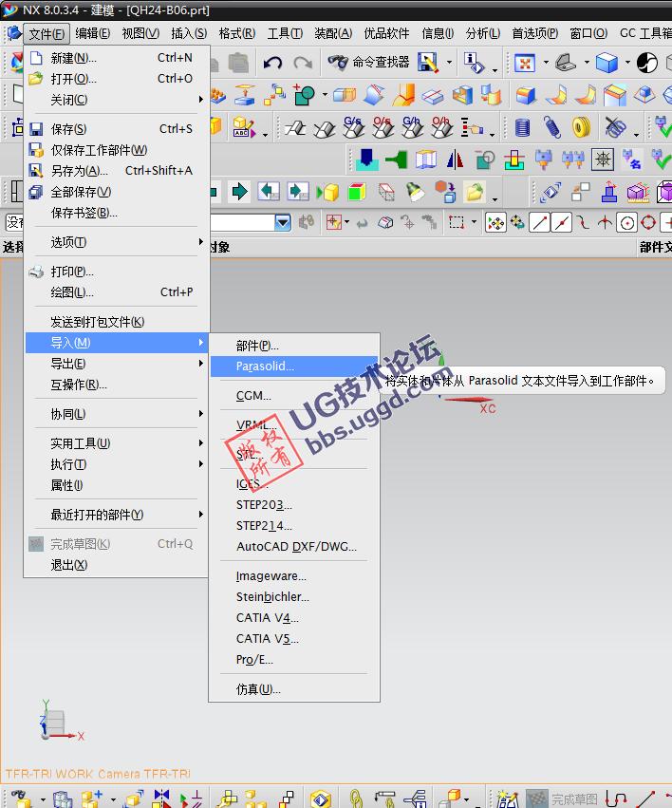The height and width of the screenshot is (808, 672).
Task: Select 另存为(A)... in File menu
Action: point(116,171)
